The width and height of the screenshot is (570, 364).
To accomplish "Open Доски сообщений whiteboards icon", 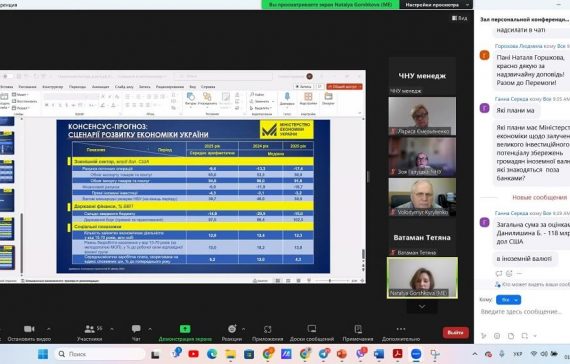I will (x=312, y=329).
